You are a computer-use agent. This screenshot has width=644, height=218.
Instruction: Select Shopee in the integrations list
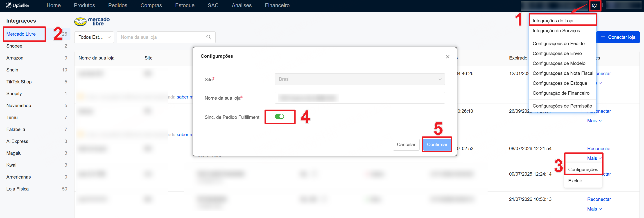point(14,46)
